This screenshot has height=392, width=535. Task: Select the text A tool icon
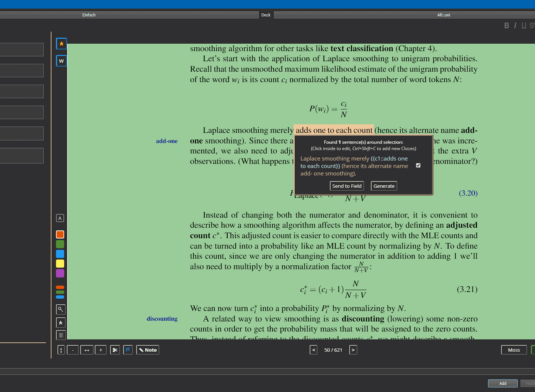pos(60,218)
